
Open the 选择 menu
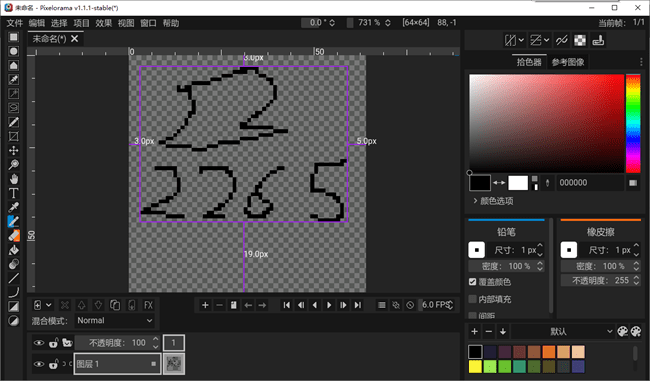tap(59, 23)
